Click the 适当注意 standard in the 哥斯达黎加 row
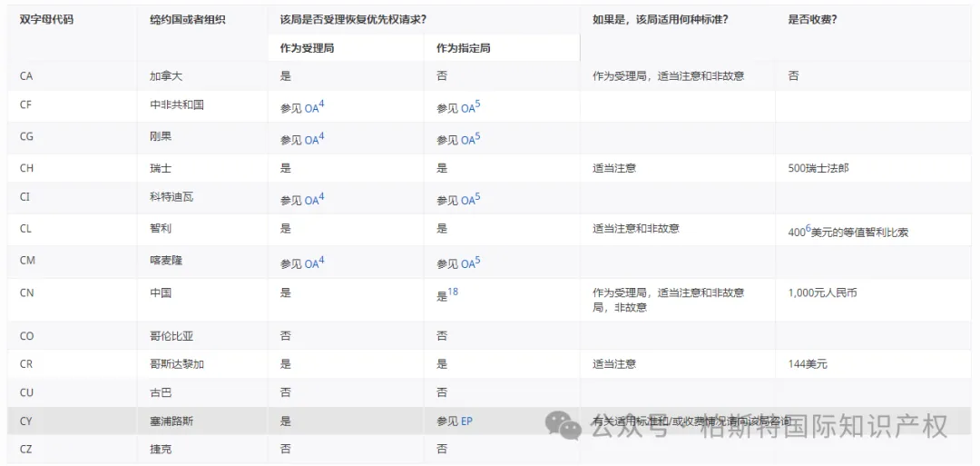Image resolution: width=980 pixels, height=466 pixels. [x=613, y=364]
